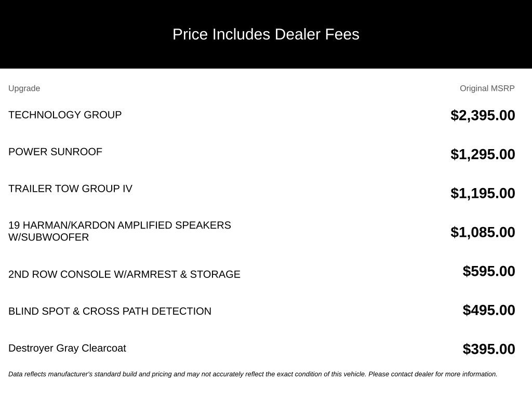Click the $1,195.00 trailer tow price
532x399 pixels.
tap(483, 193)
